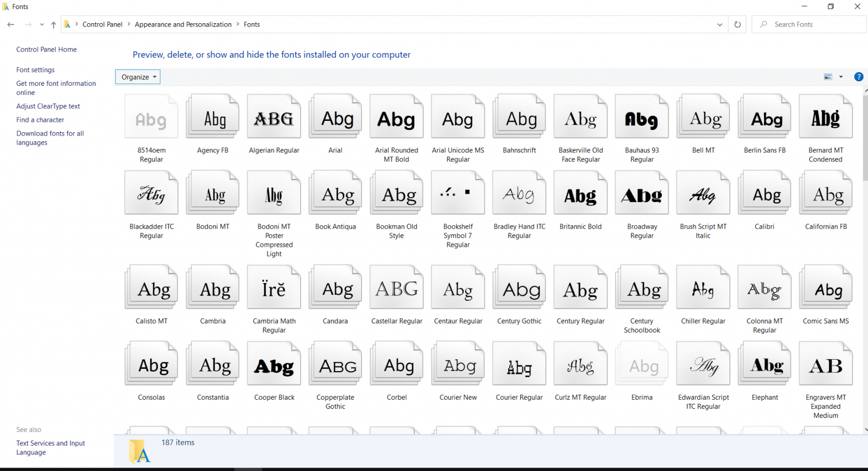
Task: Navigate up to the parent folder
Action: point(53,24)
